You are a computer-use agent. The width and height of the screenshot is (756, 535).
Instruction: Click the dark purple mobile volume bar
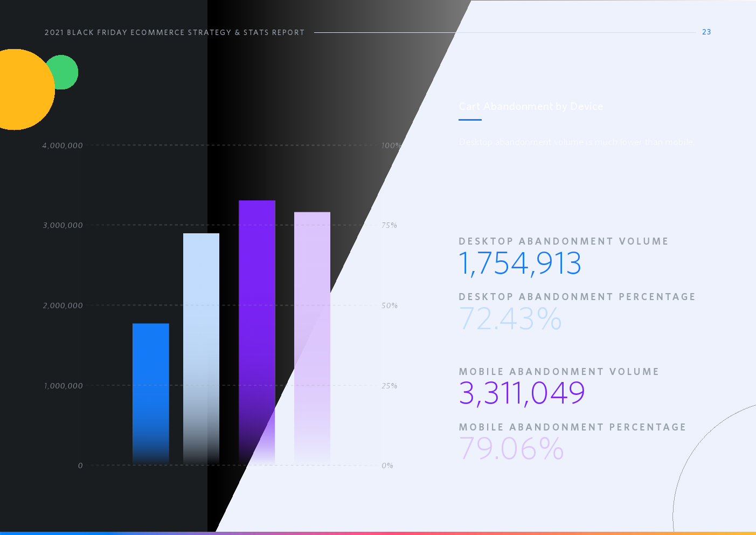(257, 332)
